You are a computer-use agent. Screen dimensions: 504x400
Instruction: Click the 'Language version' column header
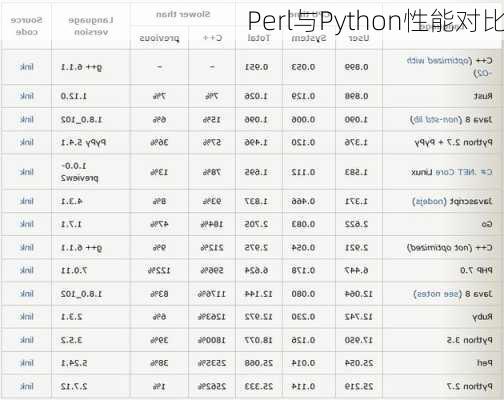coord(91,26)
